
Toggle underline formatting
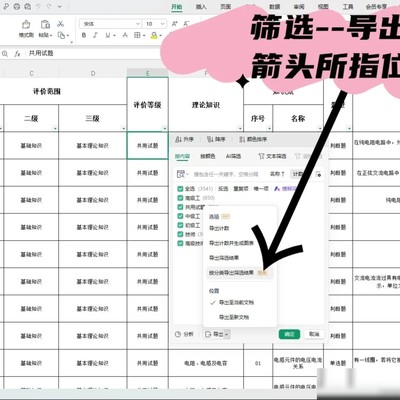(x=107, y=35)
